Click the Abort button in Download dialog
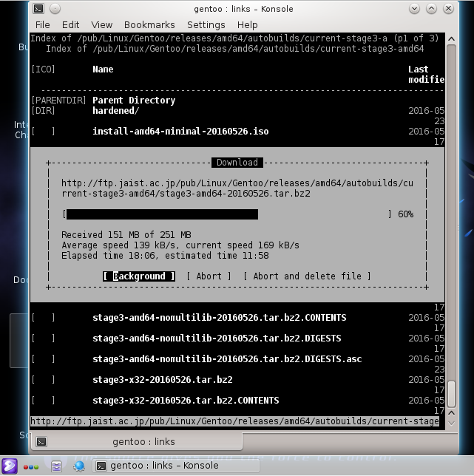 [x=209, y=276]
